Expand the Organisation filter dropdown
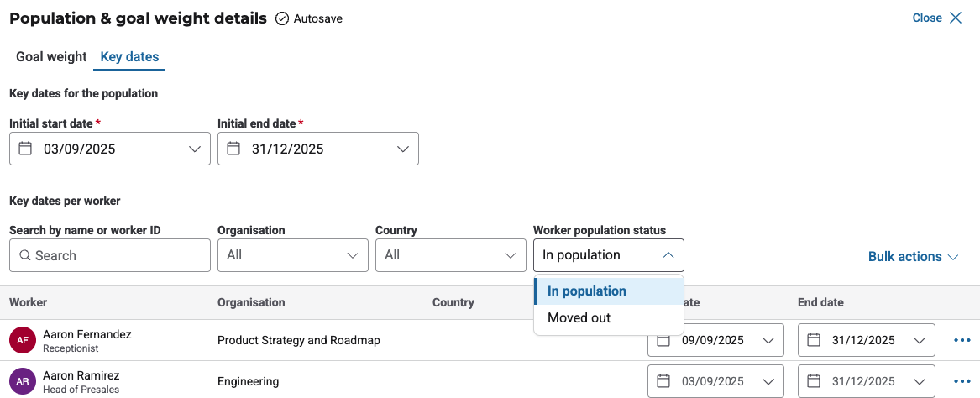 [x=292, y=255]
